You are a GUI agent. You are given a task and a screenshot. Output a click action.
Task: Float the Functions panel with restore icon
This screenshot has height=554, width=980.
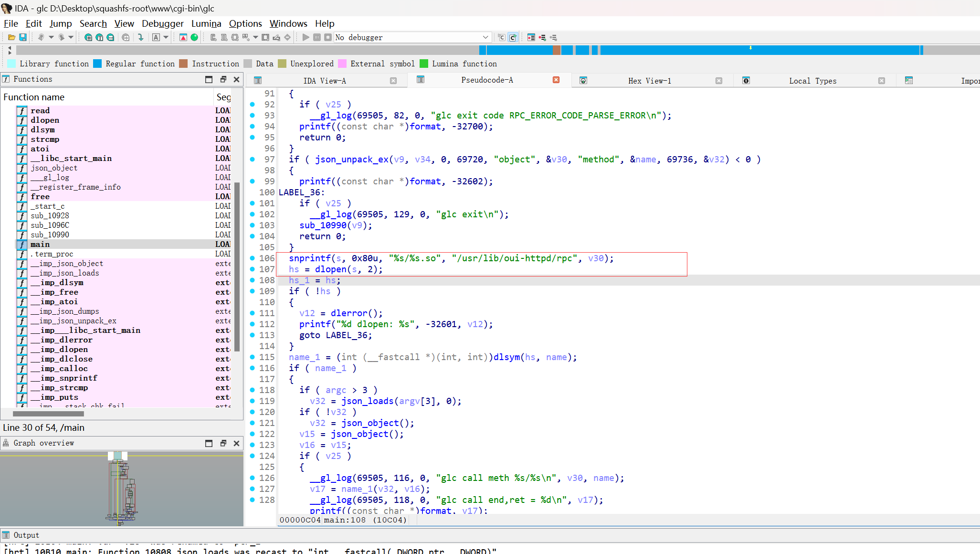tap(223, 79)
